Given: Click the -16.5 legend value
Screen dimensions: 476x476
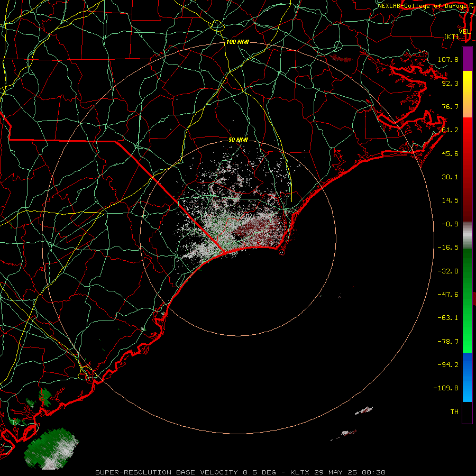Looking at the screenshot, I should (448, 248).
